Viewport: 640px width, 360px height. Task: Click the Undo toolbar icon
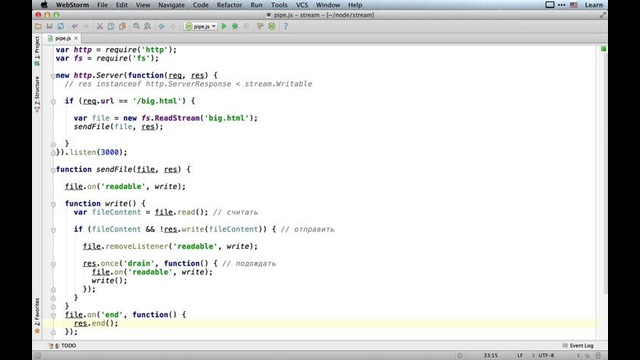pos(75,27)
